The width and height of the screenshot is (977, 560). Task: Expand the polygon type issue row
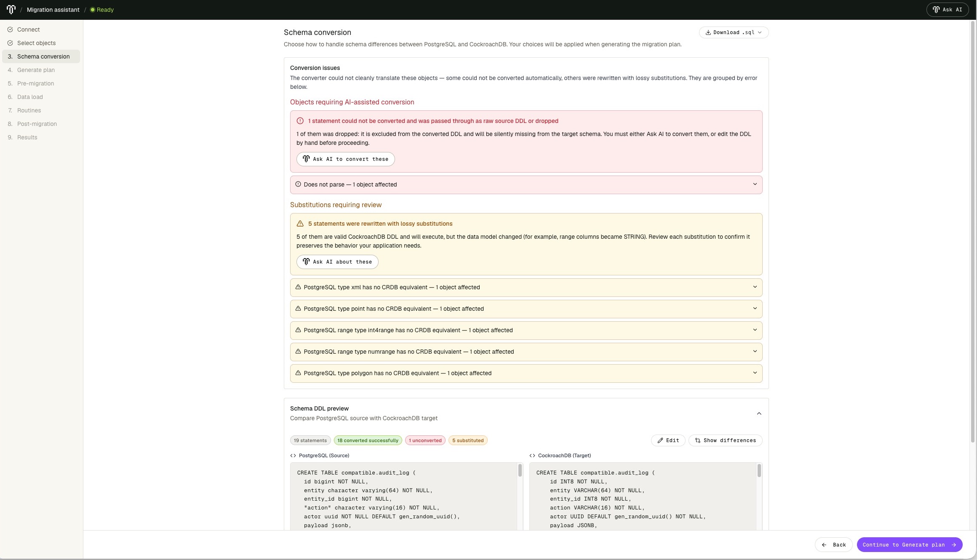tap(526, 373)
